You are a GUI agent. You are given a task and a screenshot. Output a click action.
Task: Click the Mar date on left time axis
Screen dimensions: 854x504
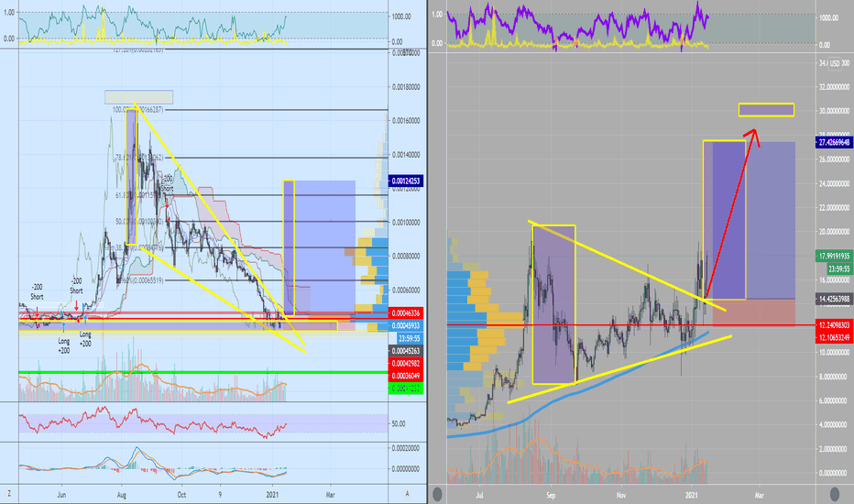(330, 495)
